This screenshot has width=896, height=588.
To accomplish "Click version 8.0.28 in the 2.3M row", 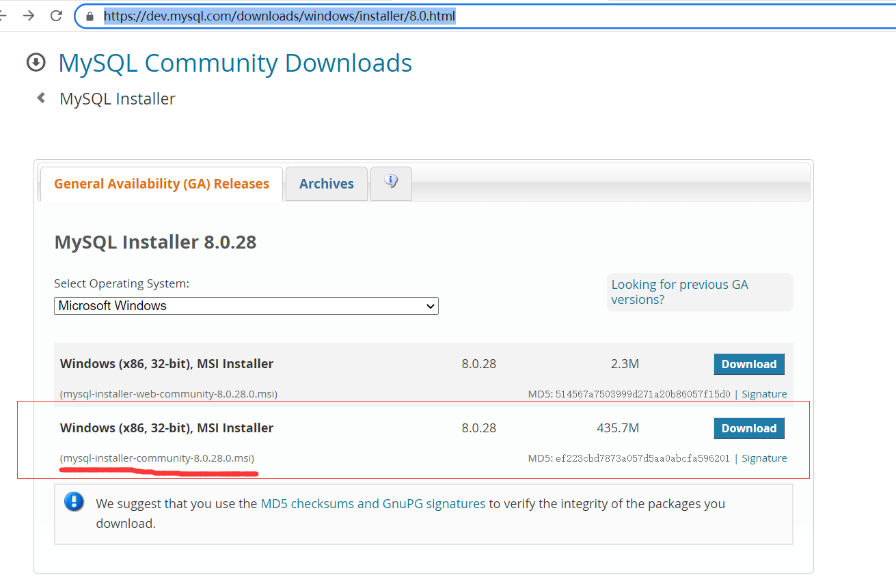I will tap(478, 364).
